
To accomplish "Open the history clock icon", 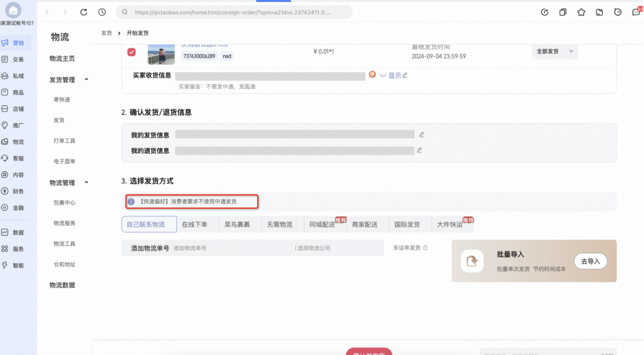I will (x=102, y=12).
